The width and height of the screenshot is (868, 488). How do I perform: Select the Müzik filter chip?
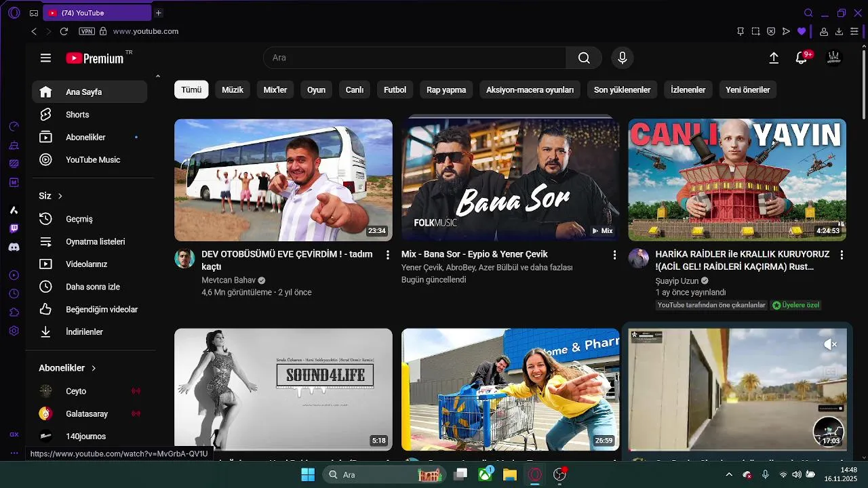(233, 89)
